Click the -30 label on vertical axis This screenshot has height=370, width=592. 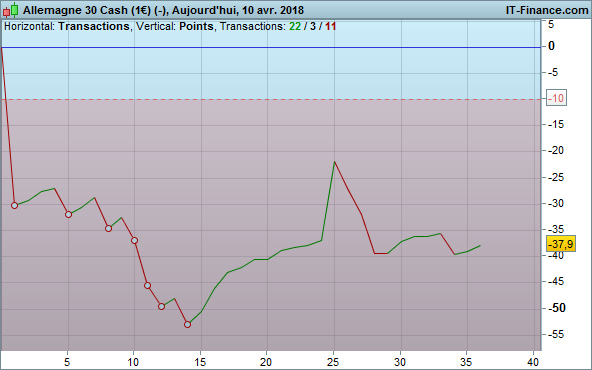556,204
